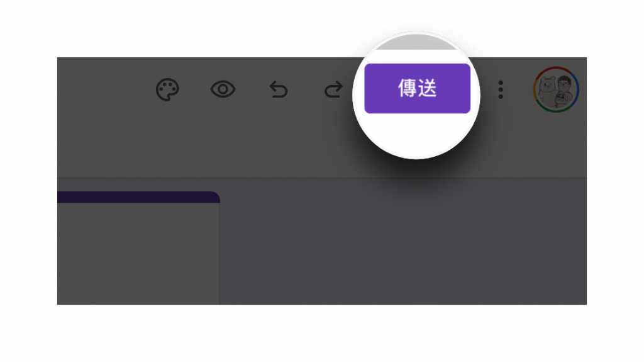Open the account profile avatar
Viewport: 644px width, 362px height.
tap(556, 89)
